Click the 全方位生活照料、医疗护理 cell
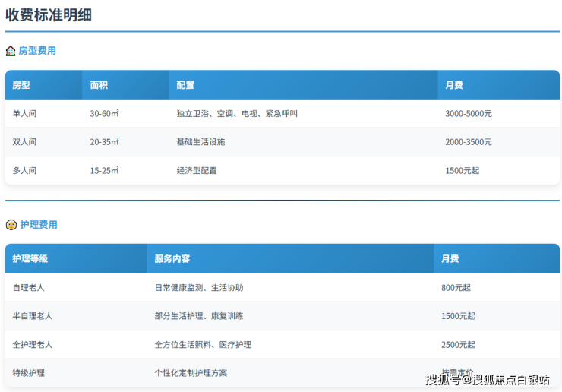Screen dimensions: 562x392 point(203,345)
